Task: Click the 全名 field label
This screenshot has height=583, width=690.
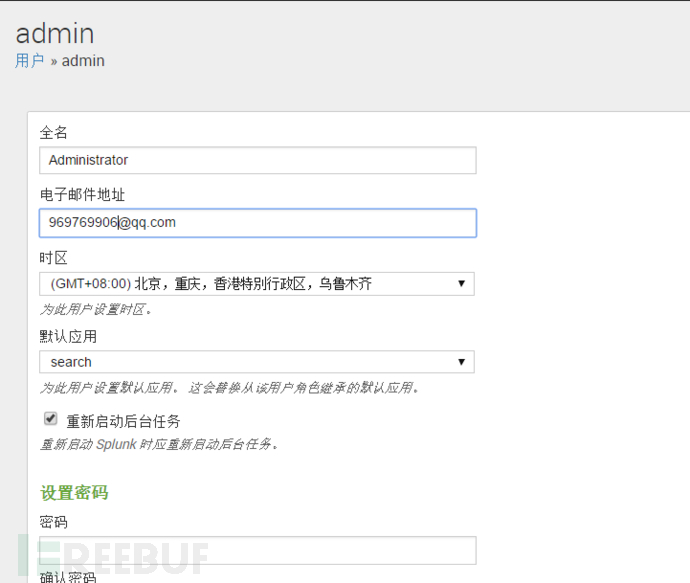Action: click(53, 132)
